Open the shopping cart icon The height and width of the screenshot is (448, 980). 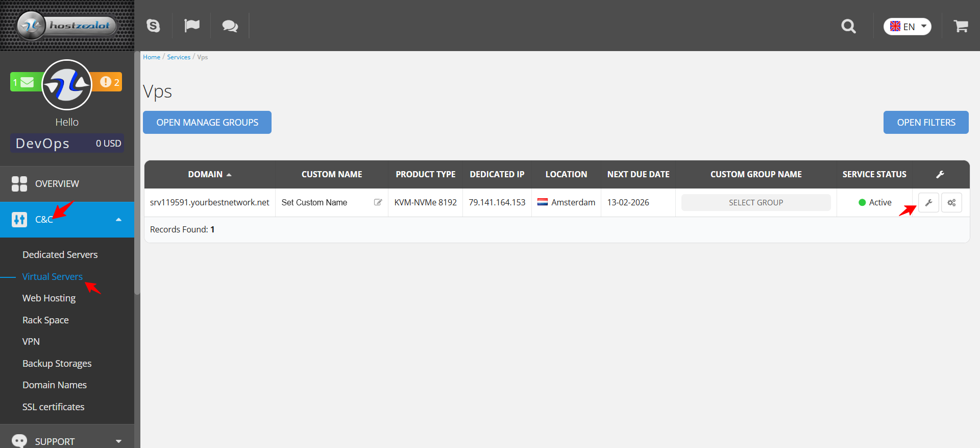click(961, 26)
